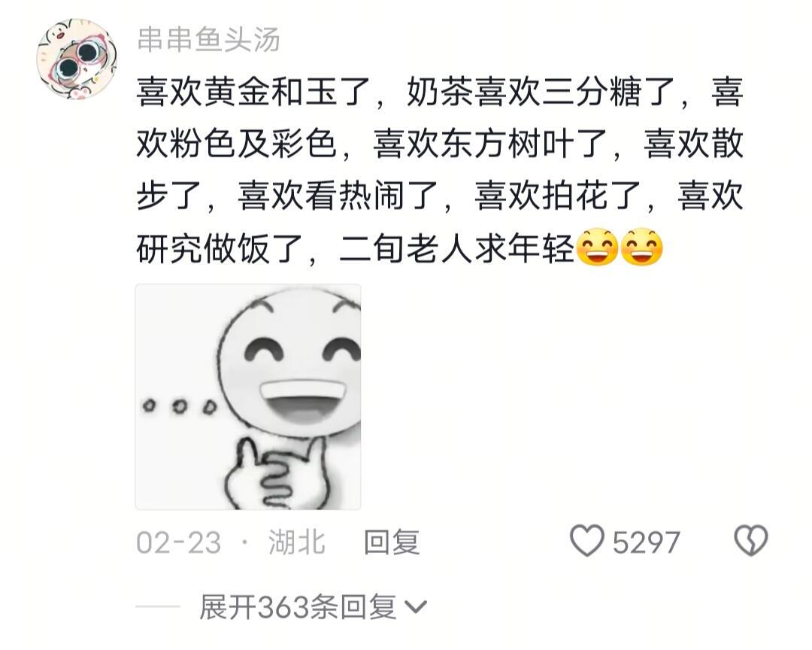Click the 02-23 date stamp
The image size is (812, 650).
(x=179, y=542)
